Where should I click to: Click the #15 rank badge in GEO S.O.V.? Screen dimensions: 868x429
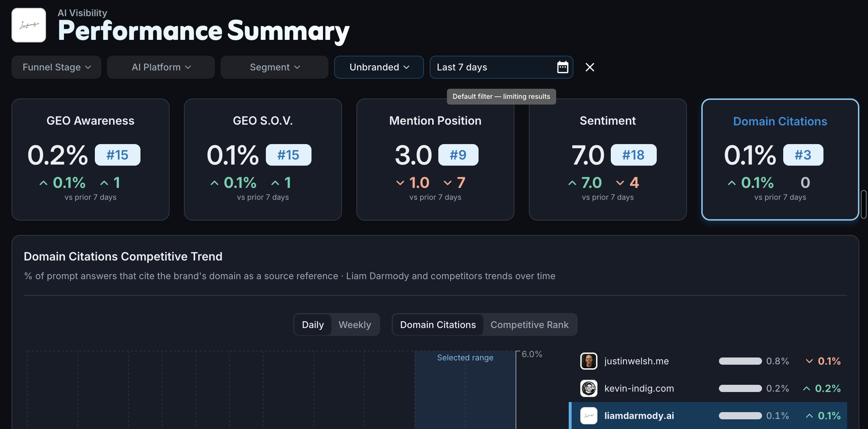click(288, 155)
